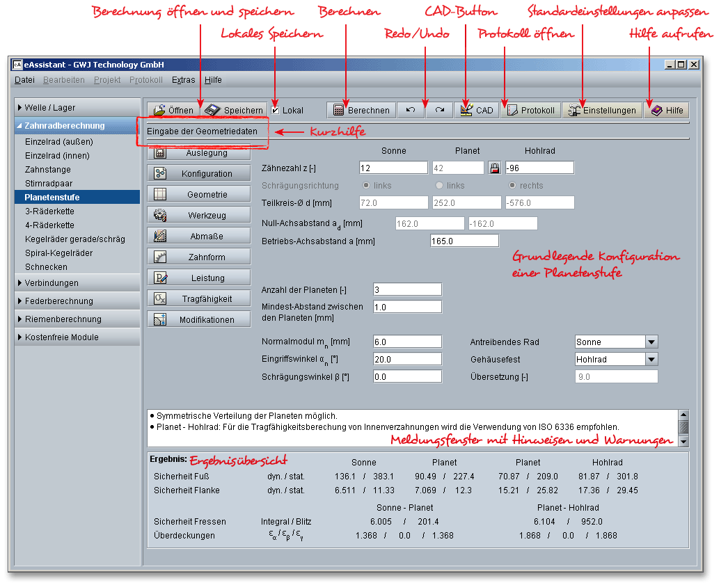Open the Extras menu
The image size is (728, 583).
pos(184,80)
